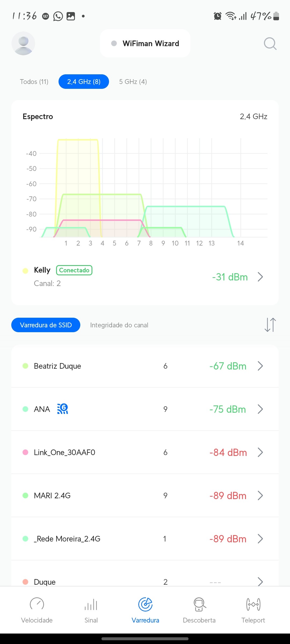The image size is (290, 644).
Task: Tap the search magnifier icon
Action: click(270, 43)
